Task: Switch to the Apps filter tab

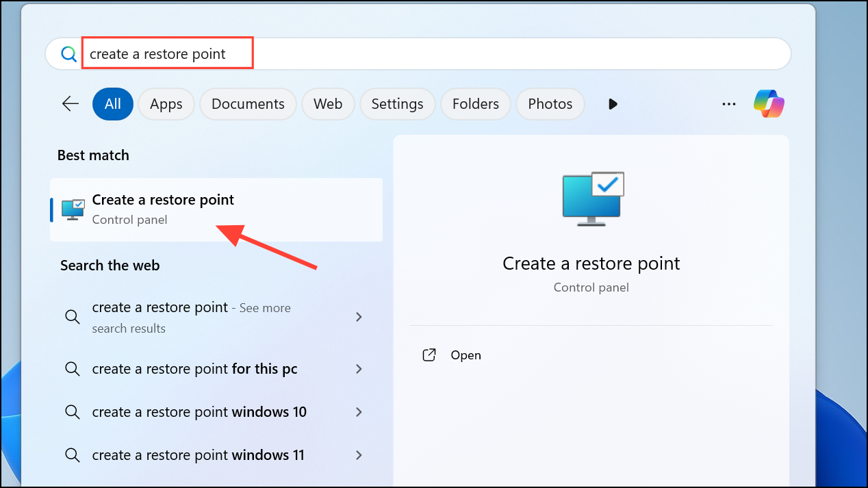Action: (x=166, y=104)
